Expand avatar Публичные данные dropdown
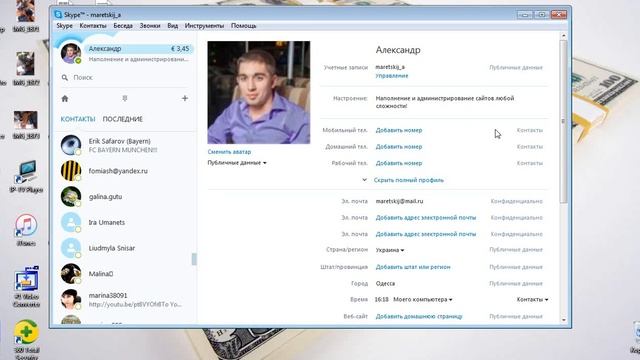The height and width of the screenshot is (360, 640). (x=237, y=163)
